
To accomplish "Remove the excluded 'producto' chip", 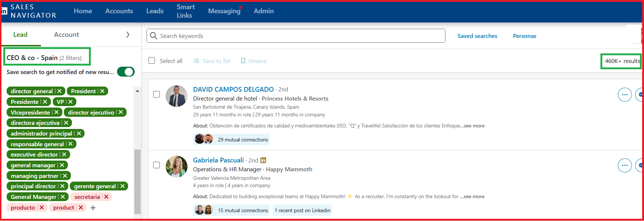I will (42, 207).
